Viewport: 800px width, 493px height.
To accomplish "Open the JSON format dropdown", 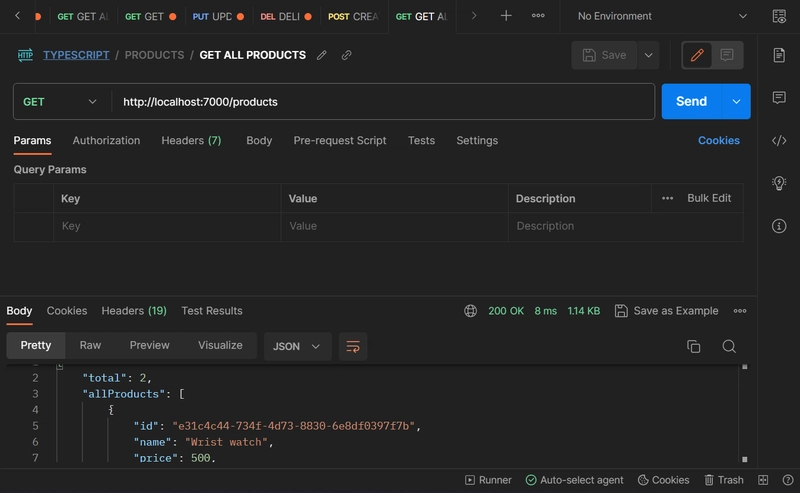I will (297, 347).
